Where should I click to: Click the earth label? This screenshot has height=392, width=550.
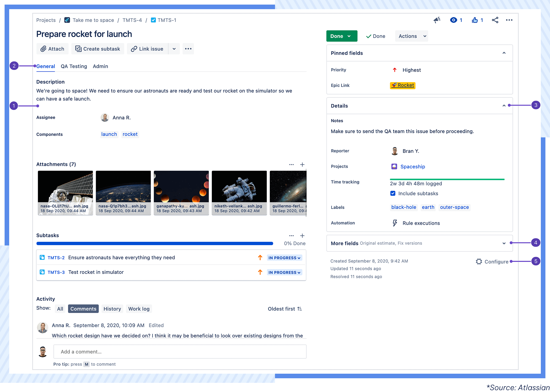coord(428,207)
